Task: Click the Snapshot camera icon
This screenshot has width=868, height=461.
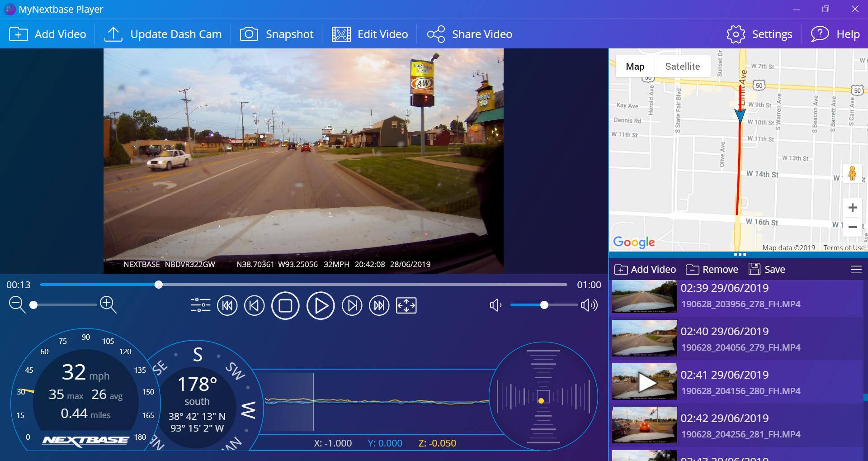Action: click(x=249, y=34)
